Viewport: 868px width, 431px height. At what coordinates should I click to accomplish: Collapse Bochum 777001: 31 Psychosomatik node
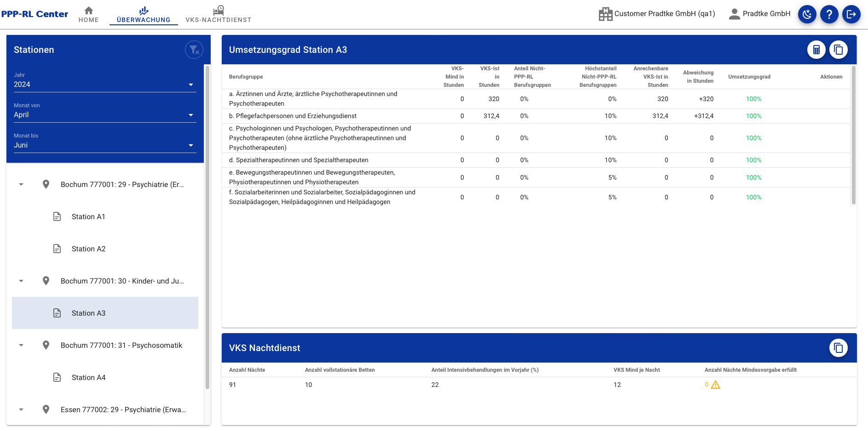pos(21,345)
